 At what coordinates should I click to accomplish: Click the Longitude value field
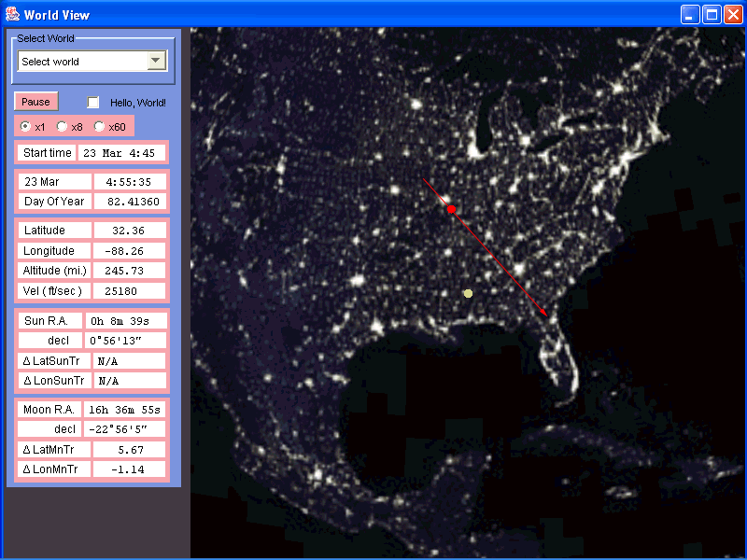coord(129,250)
